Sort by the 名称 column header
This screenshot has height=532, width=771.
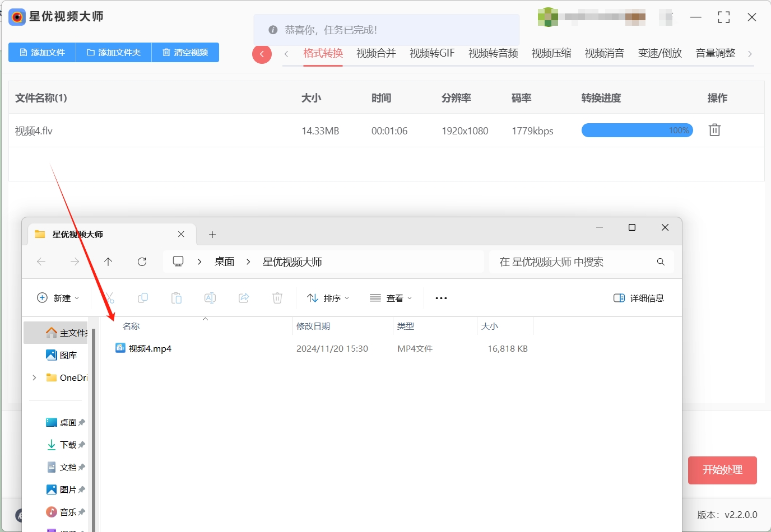pyautogui.click(x=131, y=326)
